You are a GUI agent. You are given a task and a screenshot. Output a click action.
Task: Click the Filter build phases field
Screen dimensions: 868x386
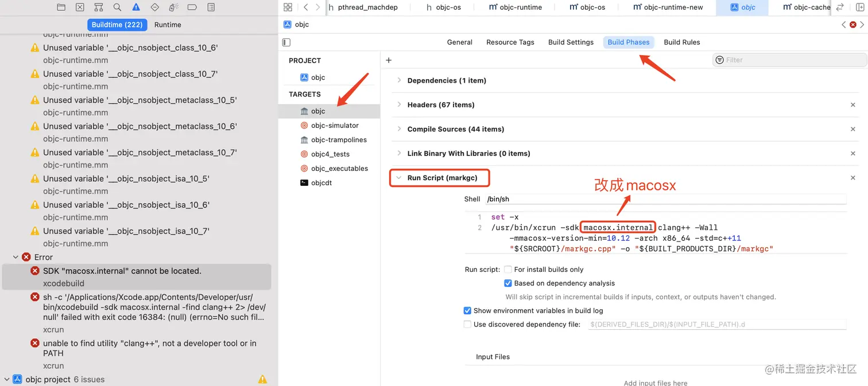click(x=790, y=60)
